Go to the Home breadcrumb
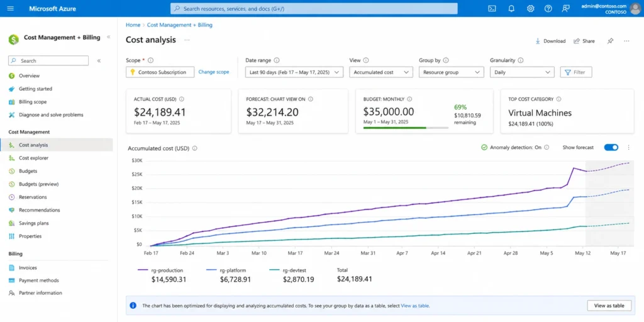The width and height of the screenshot is (644, 322). pyautogui.click(x=133, y=25)
